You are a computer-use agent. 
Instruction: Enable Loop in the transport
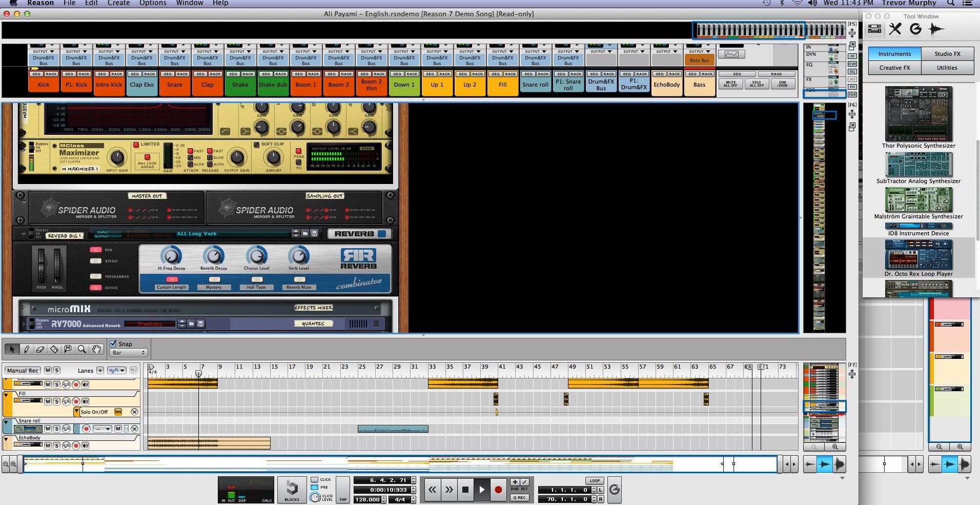pos(595,481)
